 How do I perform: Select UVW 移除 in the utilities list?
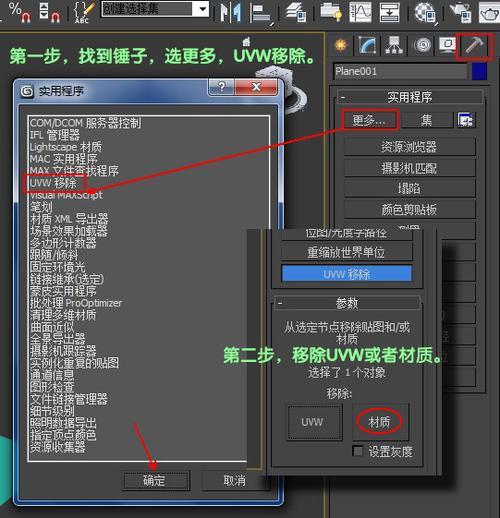coord(53,183)
